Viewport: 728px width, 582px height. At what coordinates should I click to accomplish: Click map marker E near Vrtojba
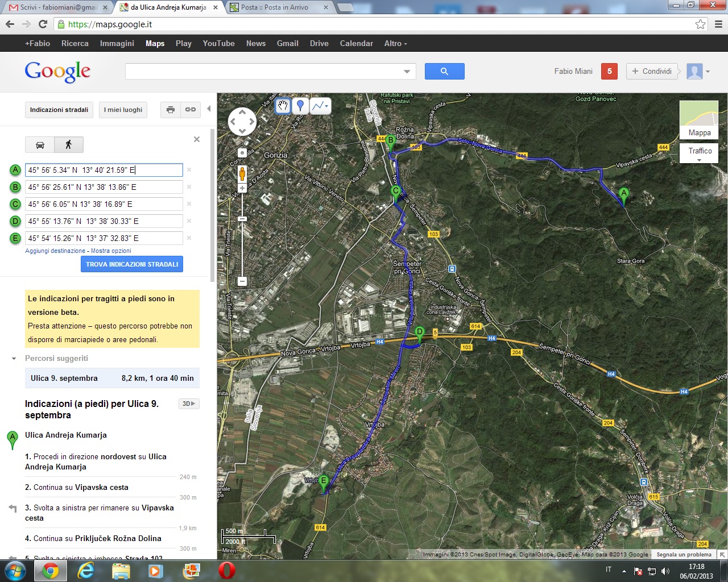[324, 484]
